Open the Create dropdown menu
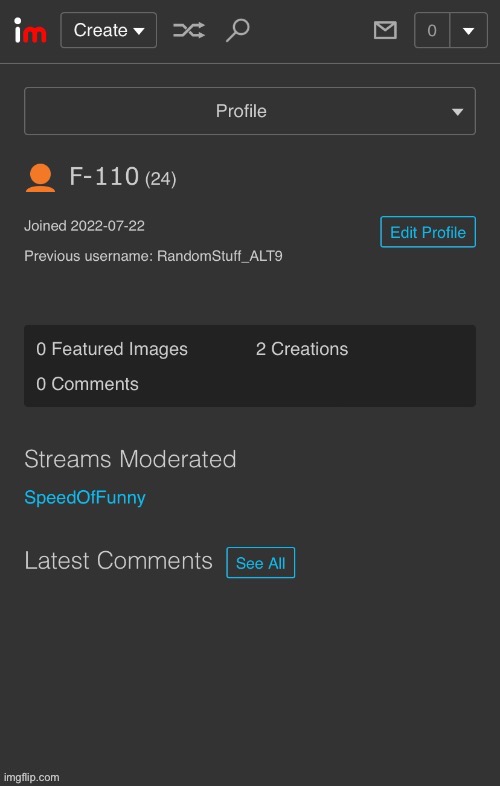Screen dimensions: 500x786 coord(109,30)
